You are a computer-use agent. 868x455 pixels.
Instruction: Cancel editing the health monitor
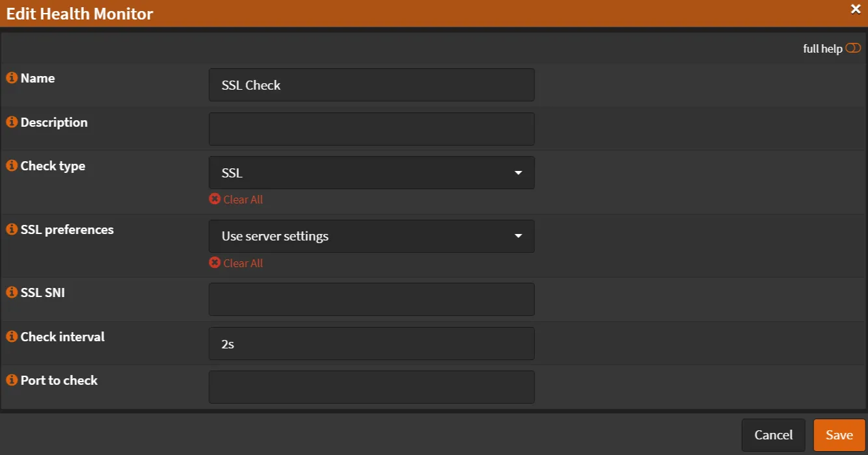pyautogui.click(x=773, y=435)
